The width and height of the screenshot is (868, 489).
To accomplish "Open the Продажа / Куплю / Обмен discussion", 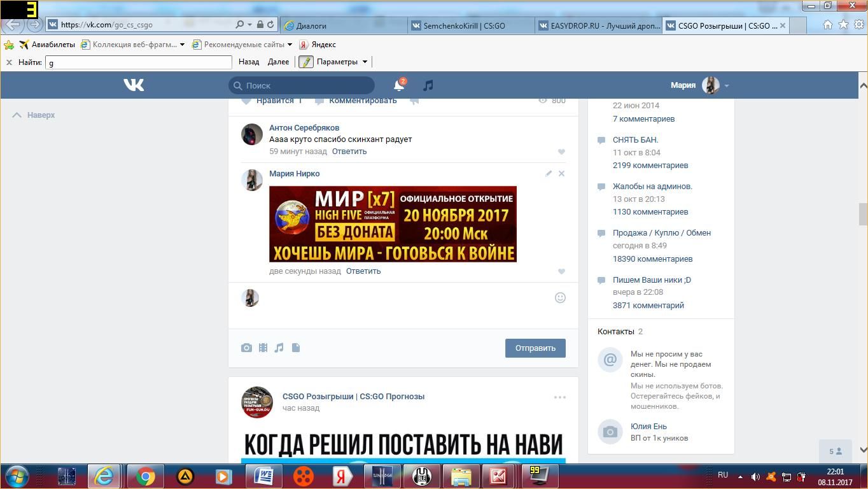I will 662,233.
